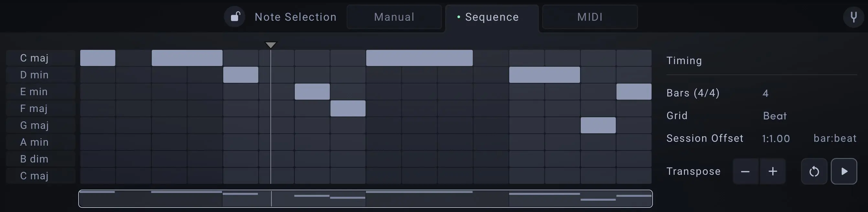Decrease transpose with the minus button
The height and width of the screenshot is (212, 868).
coord(745,171)
